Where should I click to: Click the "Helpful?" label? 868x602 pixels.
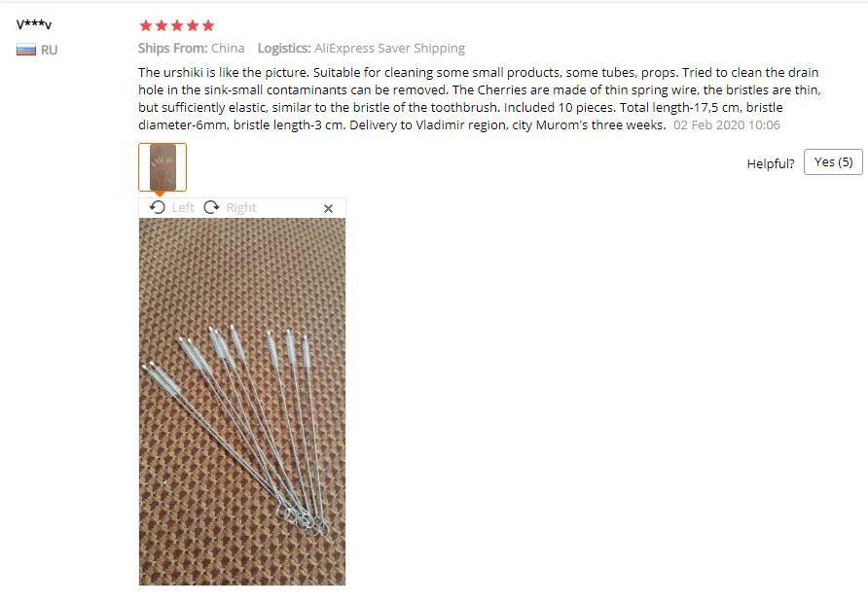[771, 163]
